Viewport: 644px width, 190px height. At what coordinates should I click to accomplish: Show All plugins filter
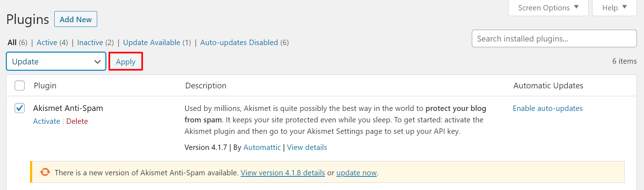(x=12, y=43)
